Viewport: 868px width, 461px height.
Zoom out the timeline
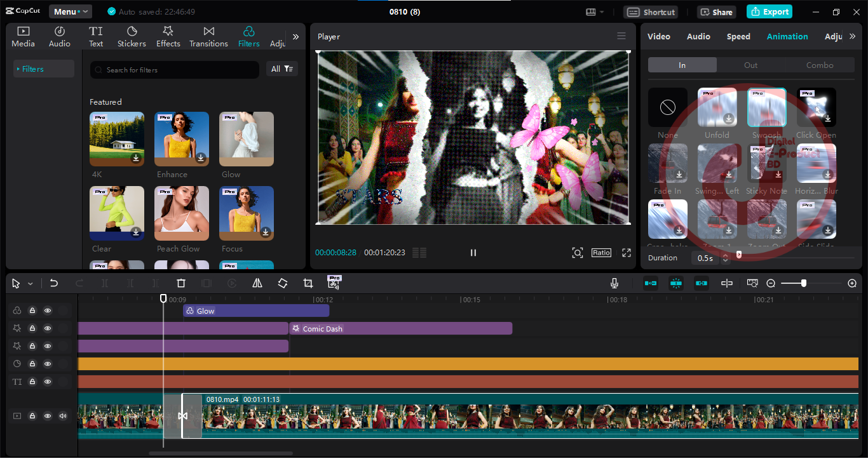pyautogui.click(x=771, y=283)
